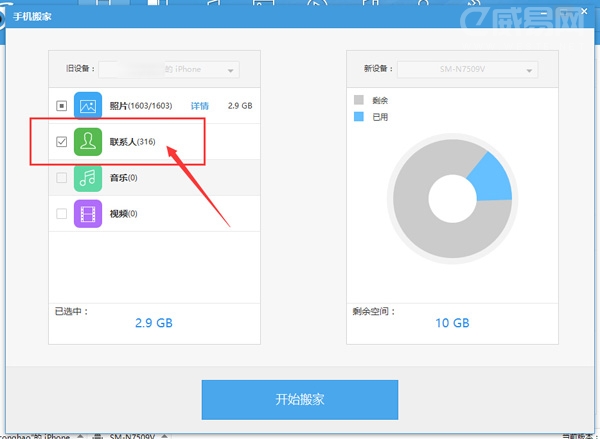Click the green Contacts (联系人) icon

coord(88,142)
